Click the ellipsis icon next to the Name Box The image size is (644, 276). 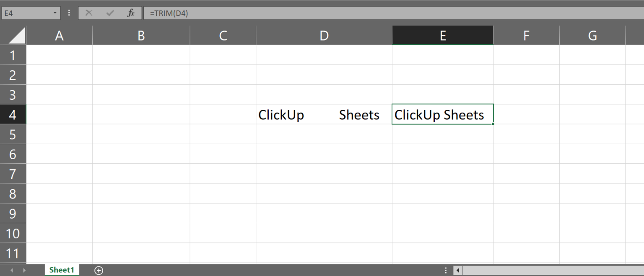pos(68,13)
